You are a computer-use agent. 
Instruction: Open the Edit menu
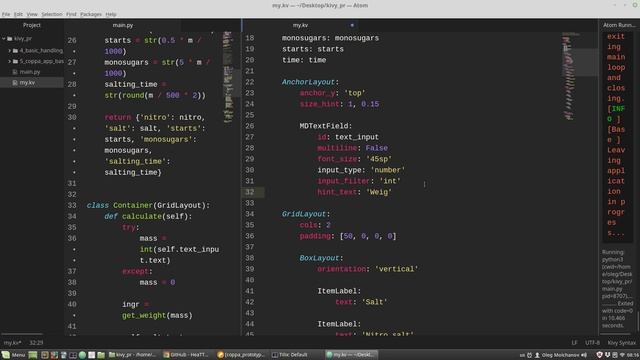pos(18,14)
